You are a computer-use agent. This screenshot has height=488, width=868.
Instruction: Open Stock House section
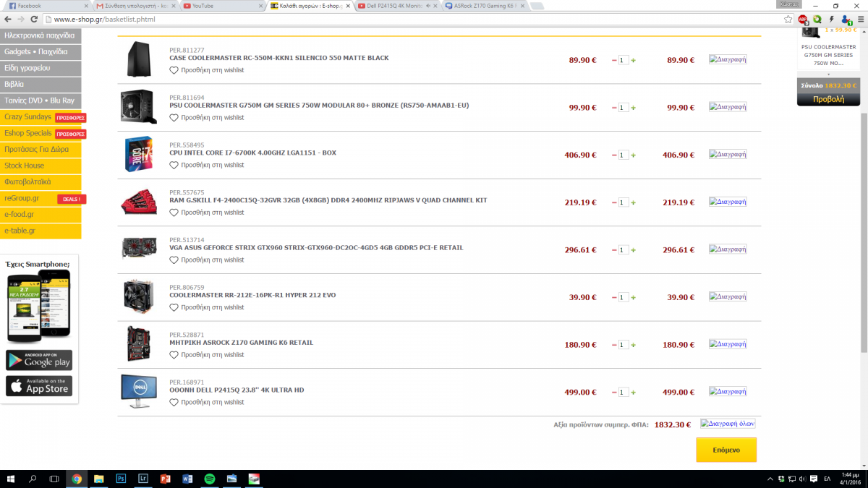click(41, 166)
